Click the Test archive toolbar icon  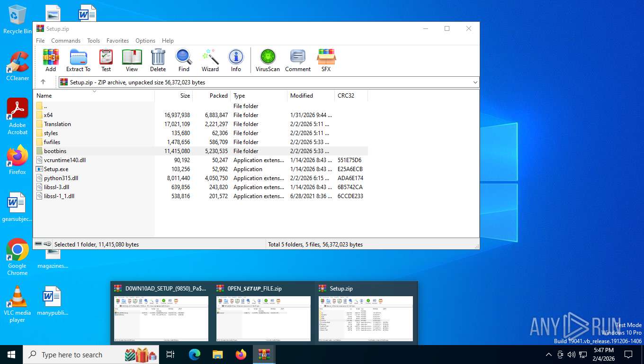106,60
